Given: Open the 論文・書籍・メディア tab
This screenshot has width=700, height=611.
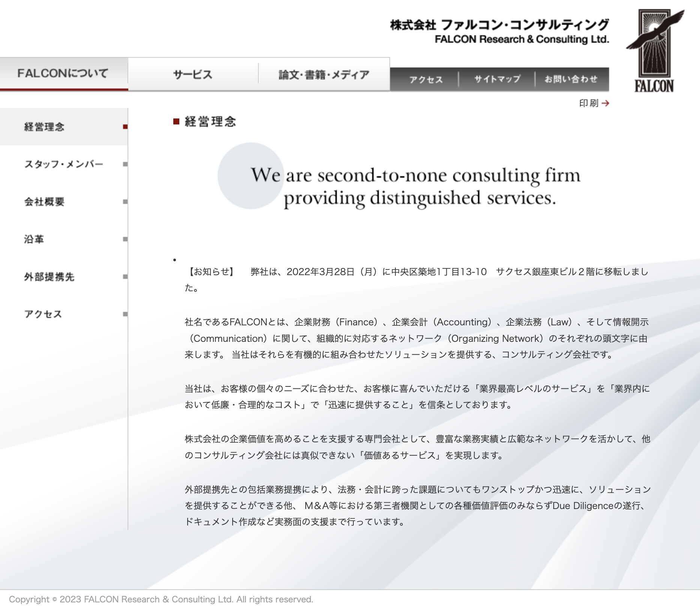Looking at the screenshot, I should tap(324, 74).
